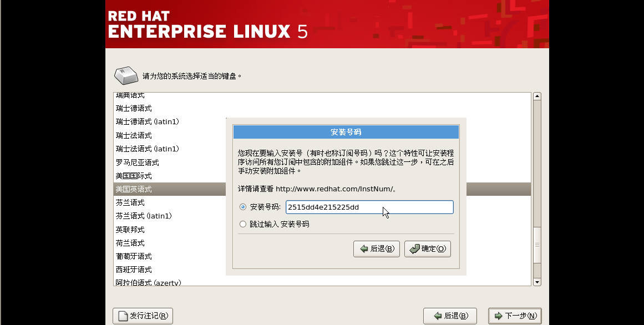The width and height of the screenshot is (644, 325).
Task: Select the 安装号码 radio button
Action: [242, 207]
